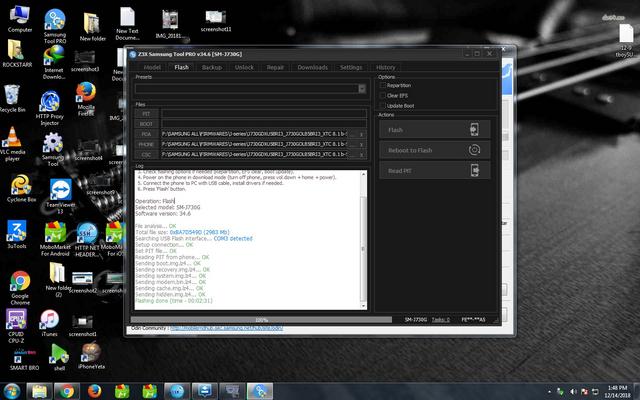Click 'COM3 detected' text in the log
Image resolution: width=640 pixels, height=400 pixels.
(233, 238)
